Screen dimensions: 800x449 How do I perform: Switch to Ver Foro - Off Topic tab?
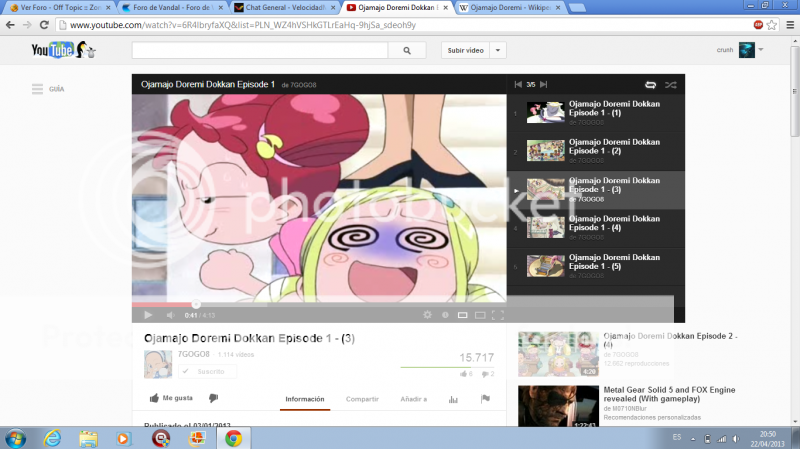click(58, 8)
